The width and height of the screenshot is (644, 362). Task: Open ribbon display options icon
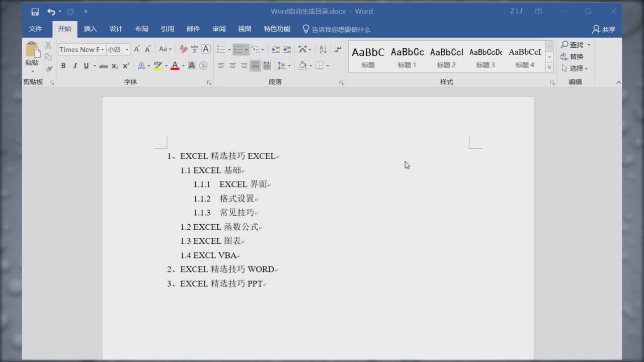coord(538,12)
